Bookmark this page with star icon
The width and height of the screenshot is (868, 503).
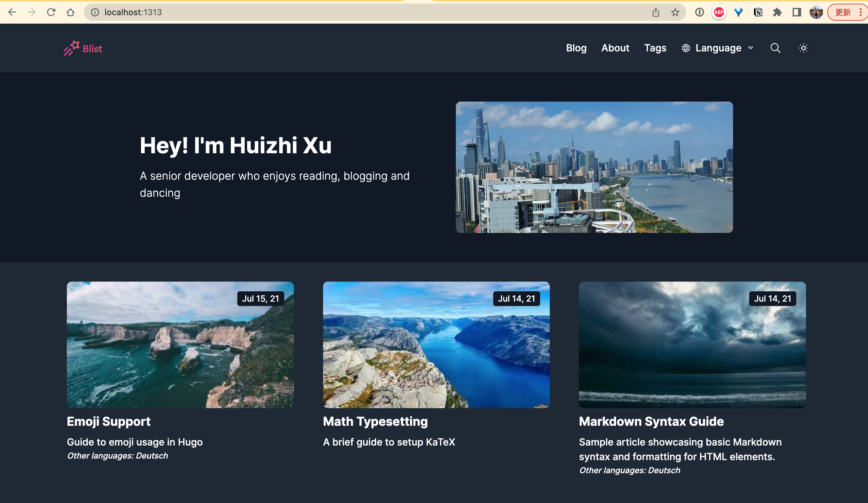tap(675, 12)
